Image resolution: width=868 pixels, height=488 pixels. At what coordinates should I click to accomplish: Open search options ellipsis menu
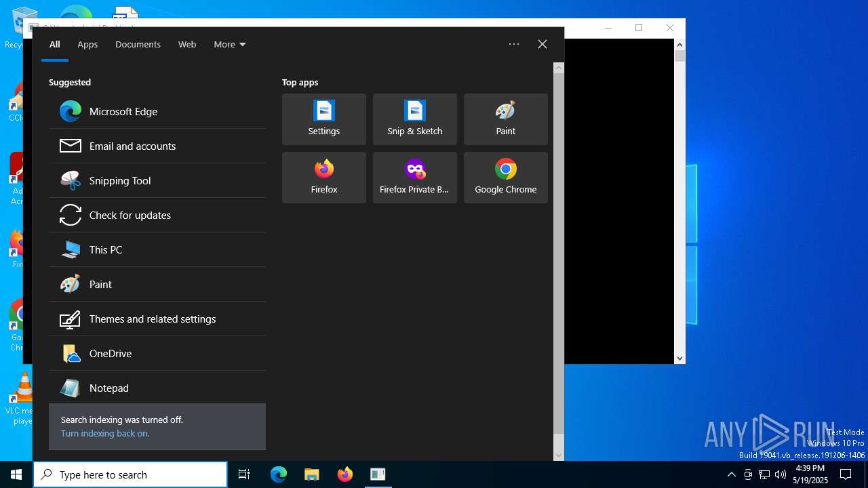pyautogui.click(x=514, y=44)
